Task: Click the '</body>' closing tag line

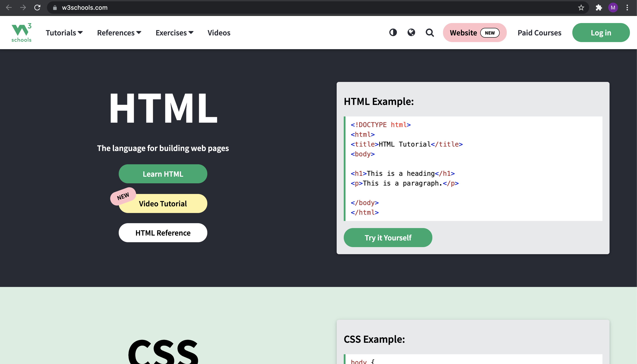Action: (365, 203)
